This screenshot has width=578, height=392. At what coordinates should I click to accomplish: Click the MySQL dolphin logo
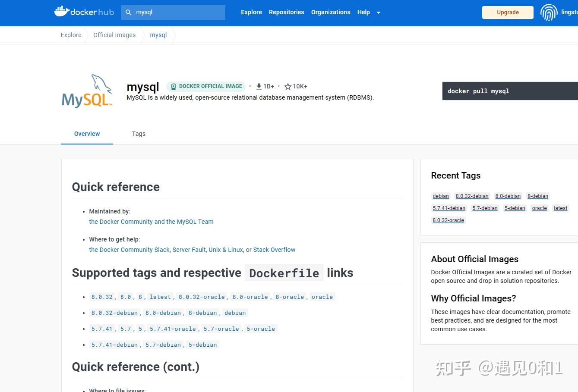pos(87,91)
